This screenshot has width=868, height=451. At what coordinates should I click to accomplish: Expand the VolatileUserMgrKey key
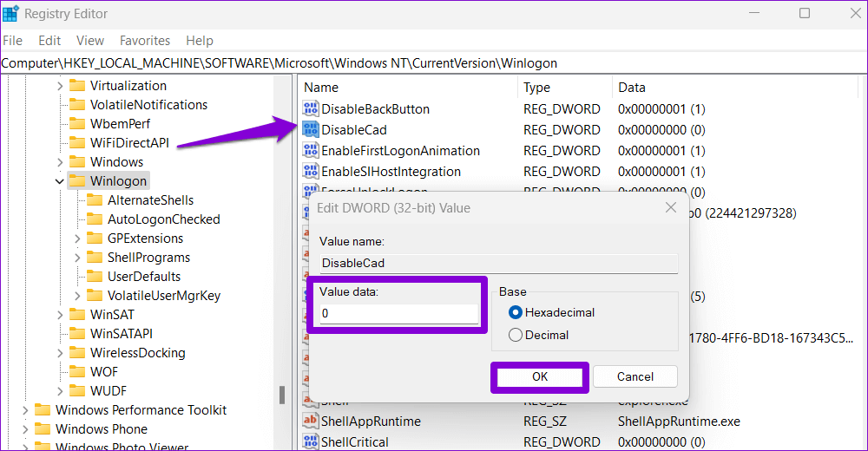coord(77,296)
